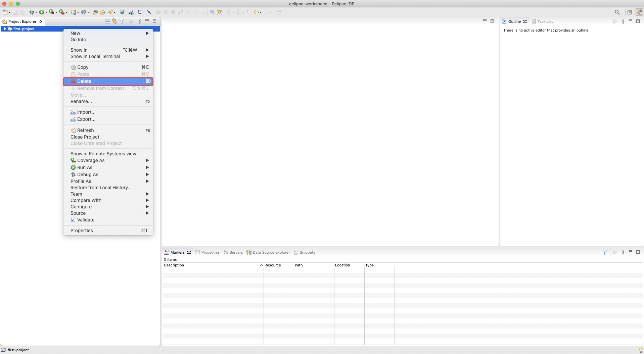Expand the Source submenu
This screenshot has height=354, width=644.
click(108, 213)
